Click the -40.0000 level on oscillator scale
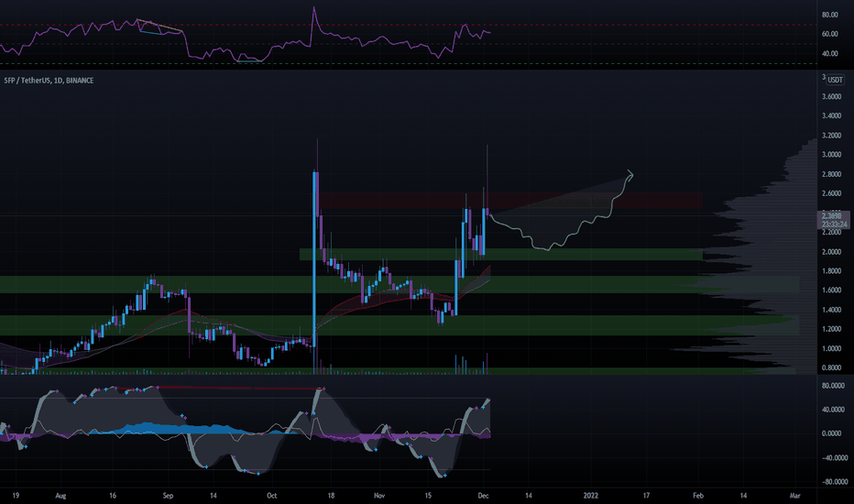This screenshot has height=504, width=854. 834,457
